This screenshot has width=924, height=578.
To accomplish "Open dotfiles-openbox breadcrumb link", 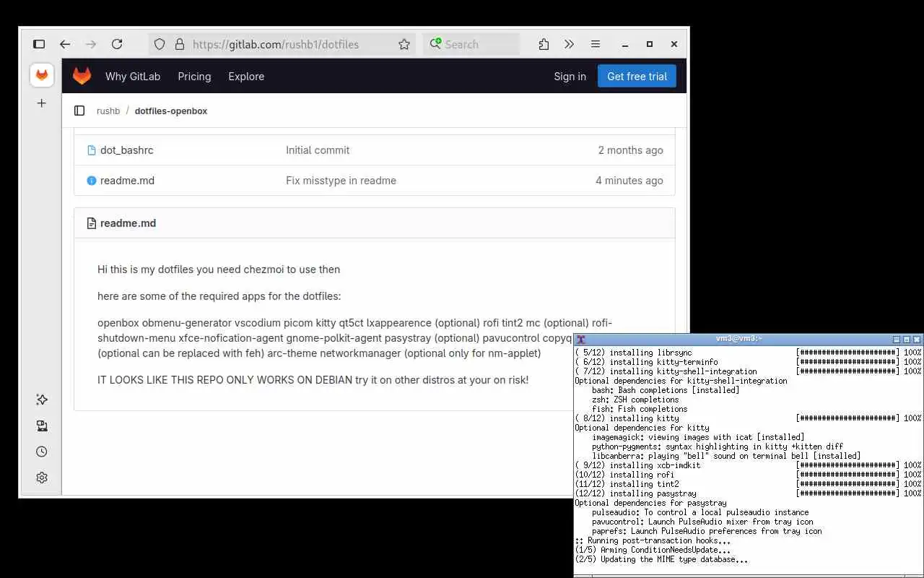I will pyautogui.click(x=171, y=111).
